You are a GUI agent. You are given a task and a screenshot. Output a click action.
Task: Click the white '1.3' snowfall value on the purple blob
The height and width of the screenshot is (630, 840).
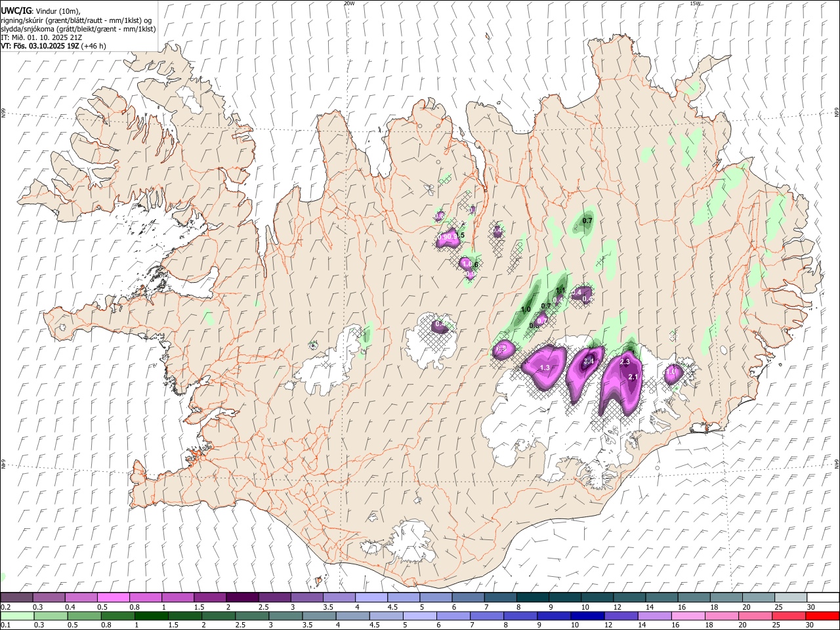[x=545, y=368]
